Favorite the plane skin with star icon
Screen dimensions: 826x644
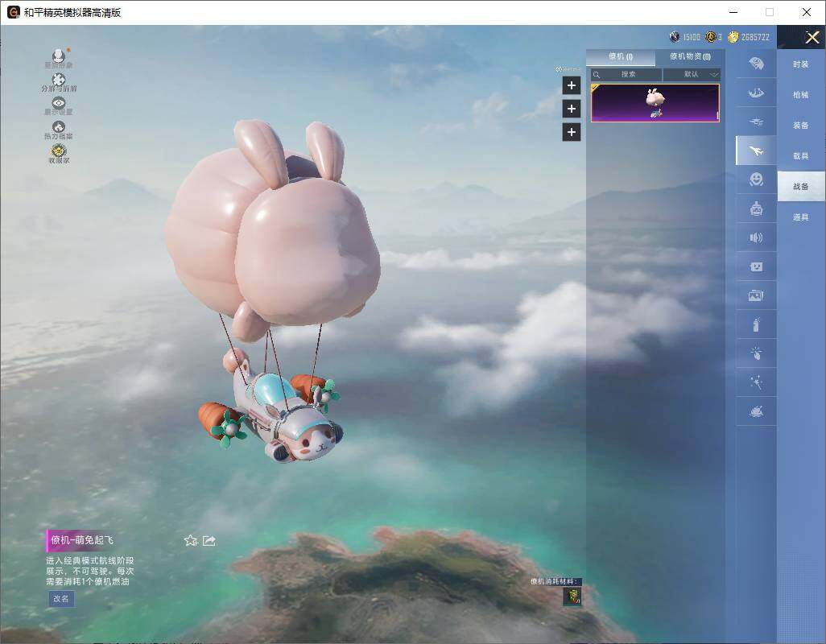point(191,540)
